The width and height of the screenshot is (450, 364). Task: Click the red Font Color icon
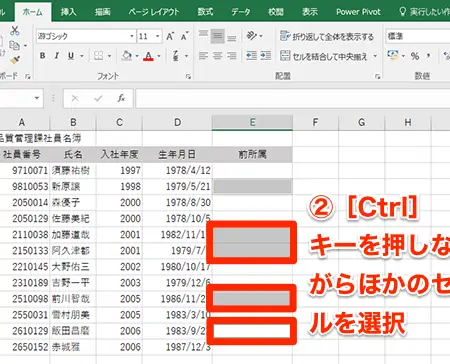(149, 56)
